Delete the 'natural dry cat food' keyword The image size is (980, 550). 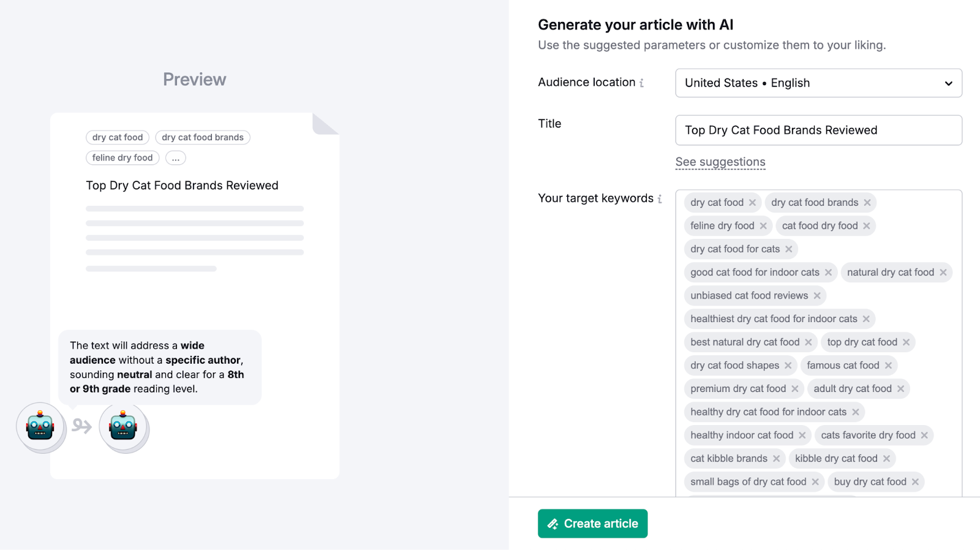[x=943, y=273]
